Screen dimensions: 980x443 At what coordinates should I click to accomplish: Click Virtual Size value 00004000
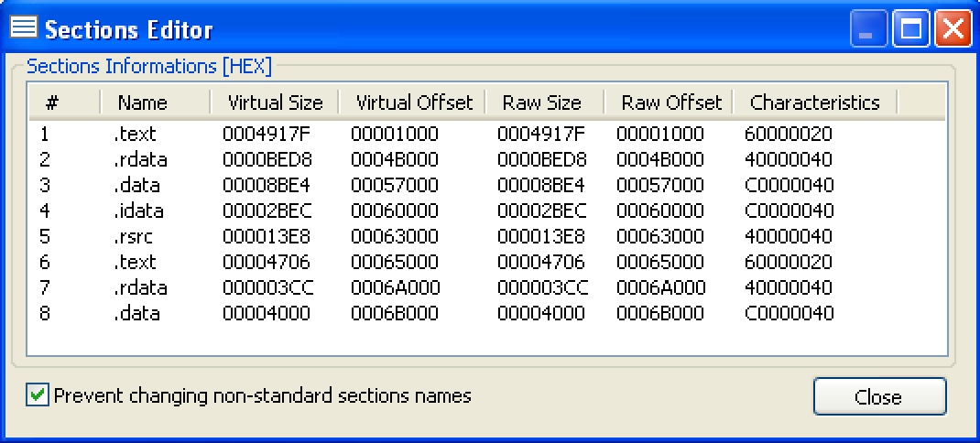(x=267, y=312)
